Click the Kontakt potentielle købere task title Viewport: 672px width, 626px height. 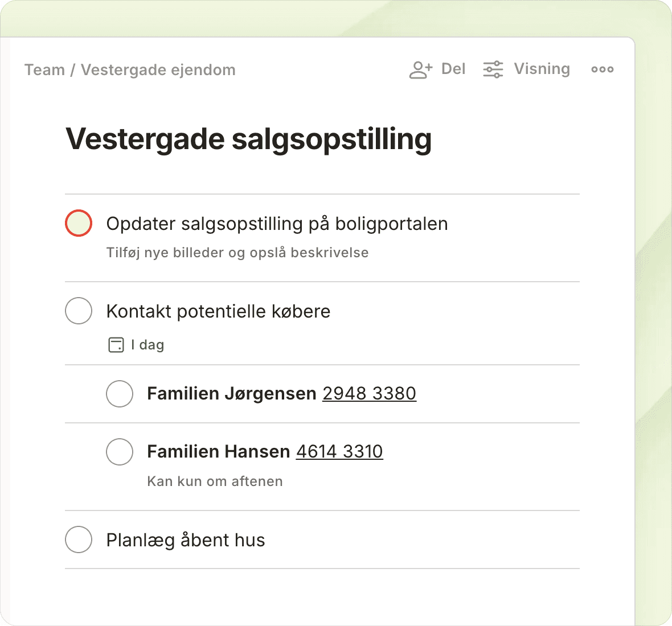click(x=218, y=311)
